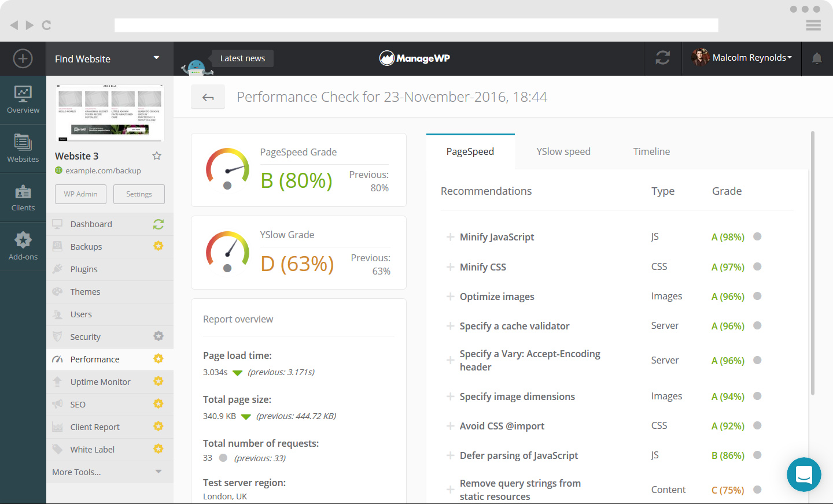The image size is (833, 504).
Task: Favorite Website 3 with the star toggle
Action: 156,155
